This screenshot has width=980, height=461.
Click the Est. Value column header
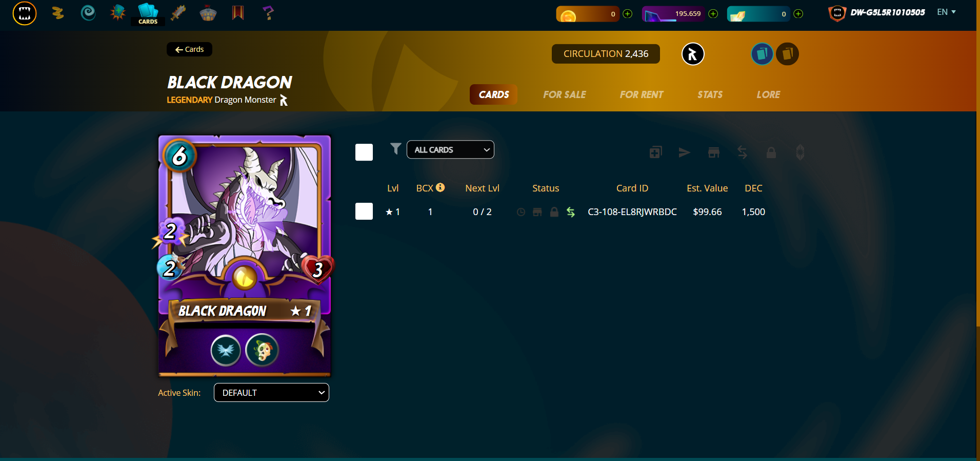click(707, 188)
